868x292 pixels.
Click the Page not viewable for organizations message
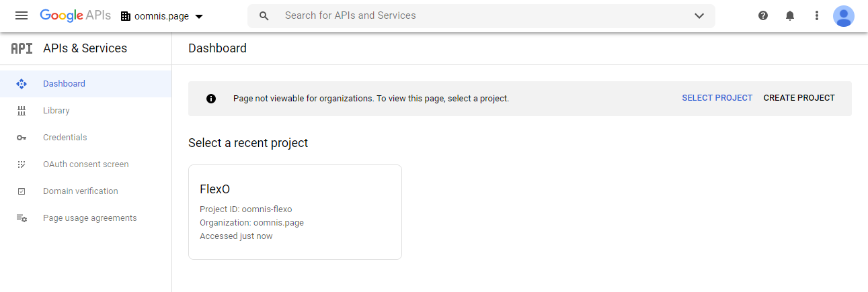coord(371,99)
